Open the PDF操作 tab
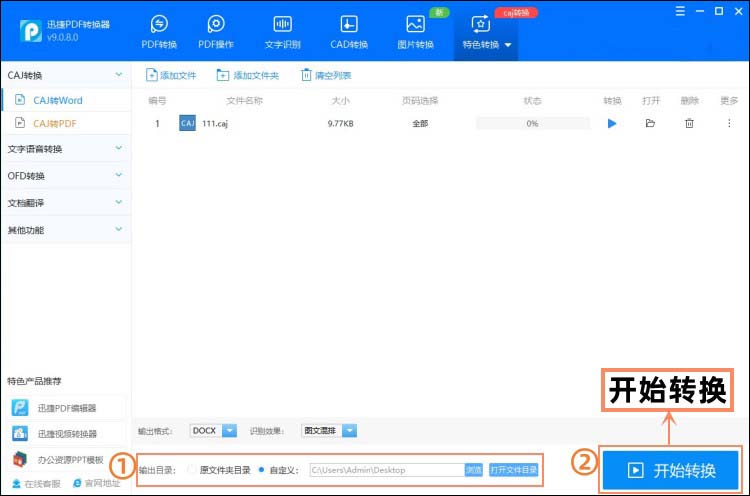 (x=216, y=32)
